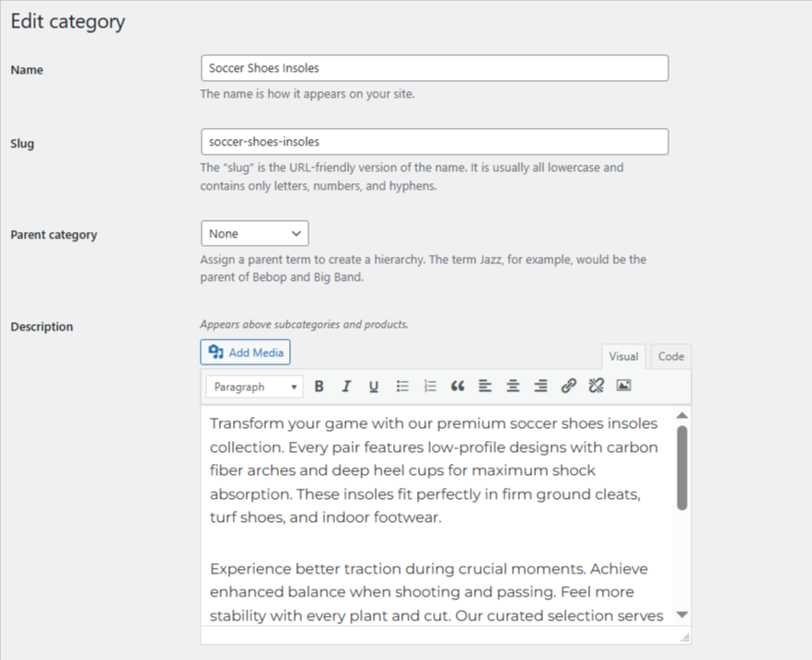Click the Add Media button
Screen dimensions: 812x660
[245, 352]
